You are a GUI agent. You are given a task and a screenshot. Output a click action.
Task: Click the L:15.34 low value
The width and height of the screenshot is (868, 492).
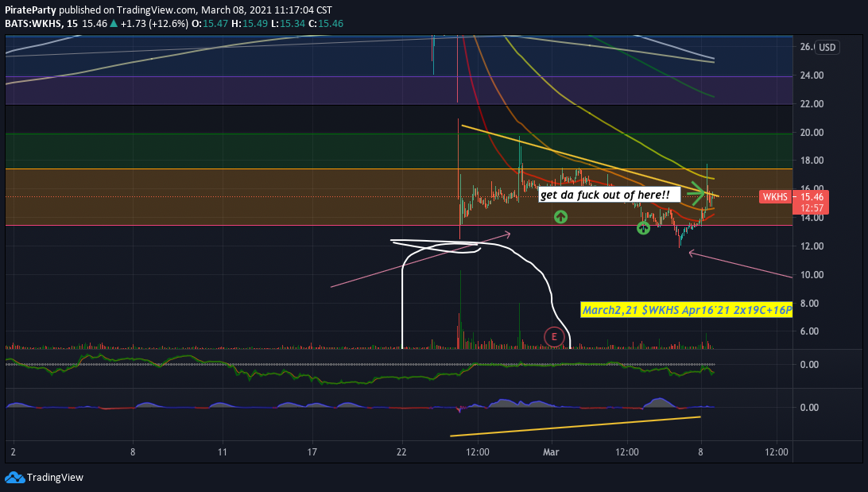click(288, 24)
